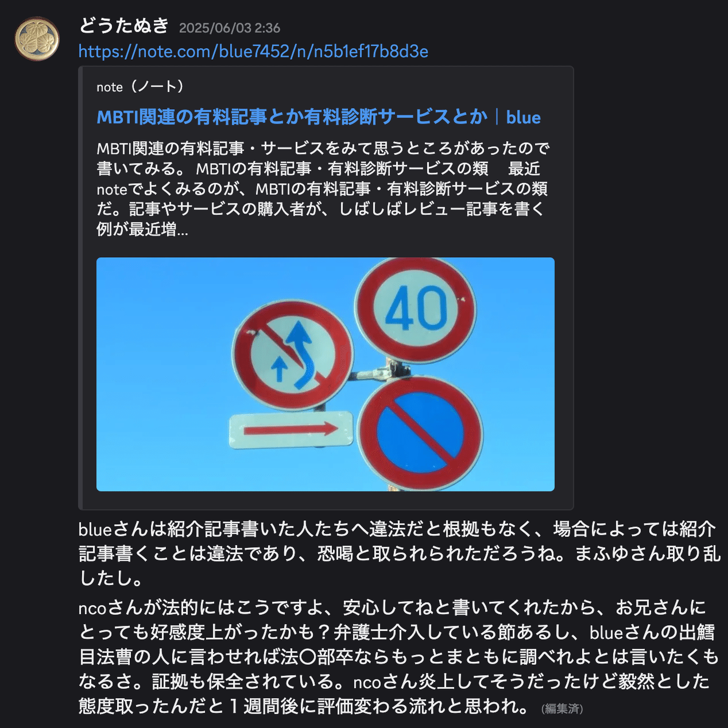Click the 'blue' author name in embed title
The image size is (728, 728).
point(523,117)
